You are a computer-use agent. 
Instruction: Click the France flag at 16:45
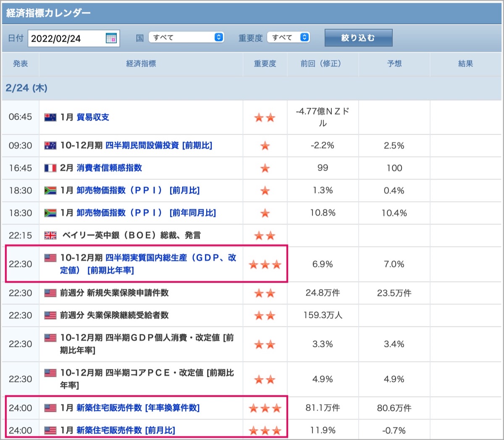pyautogui.click(x=50, y=168)
